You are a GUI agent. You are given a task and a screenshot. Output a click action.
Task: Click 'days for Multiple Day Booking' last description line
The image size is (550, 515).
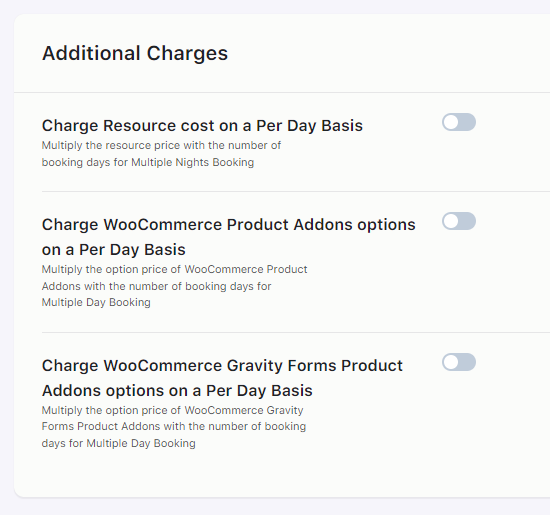[119, 443]
